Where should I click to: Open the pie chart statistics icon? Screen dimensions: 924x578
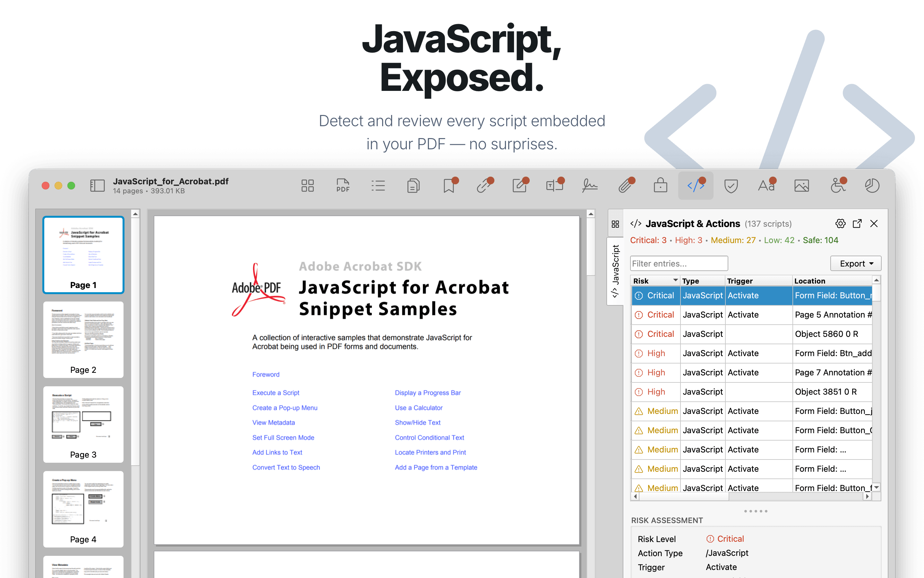(x=872, y=186)
